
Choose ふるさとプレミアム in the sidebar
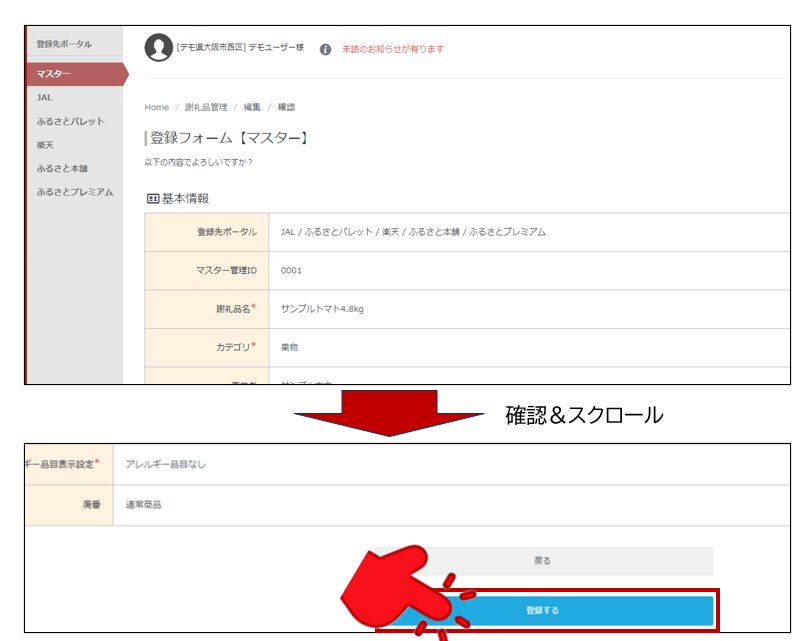pyautogui.click(x=74, y=192)
